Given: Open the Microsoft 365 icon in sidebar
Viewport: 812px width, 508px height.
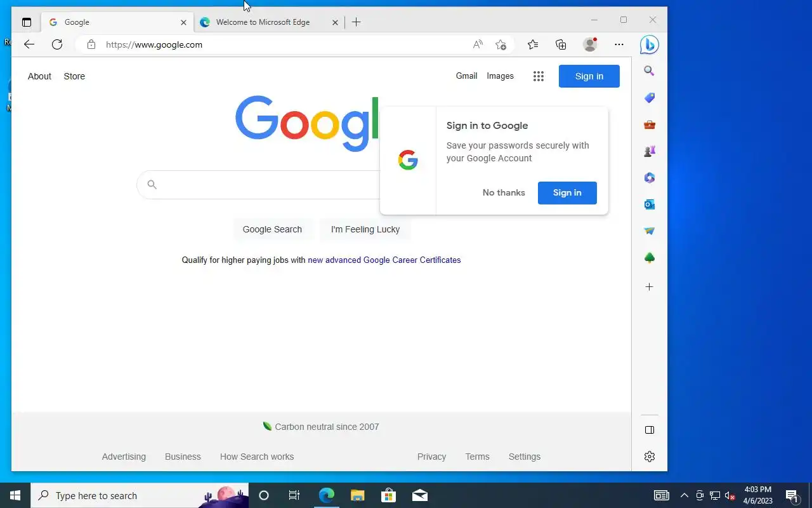Looking at the screenshot, I should tap(649, 178).
